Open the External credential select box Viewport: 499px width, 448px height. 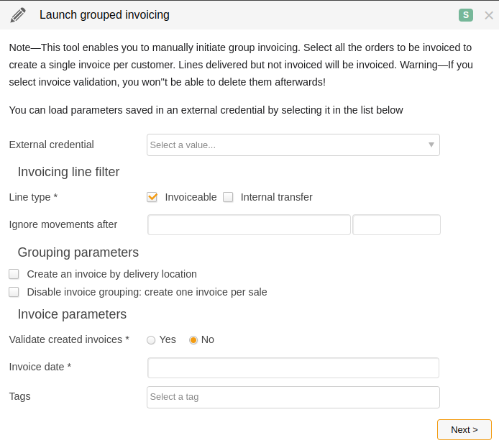pyautogui.click(x=293, y=145)
